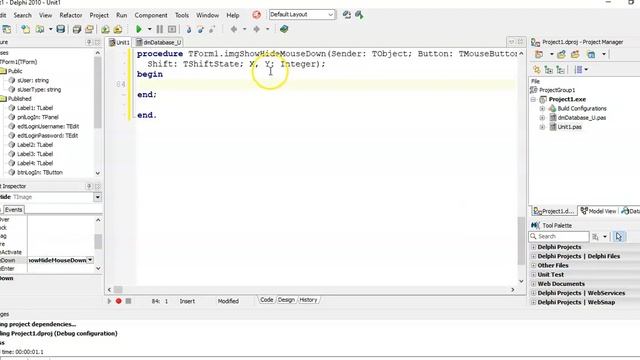Viewport: 640px width, 360px height.
Task: Open the Project Manager list view dropdown
Action: tap(586, 70)
